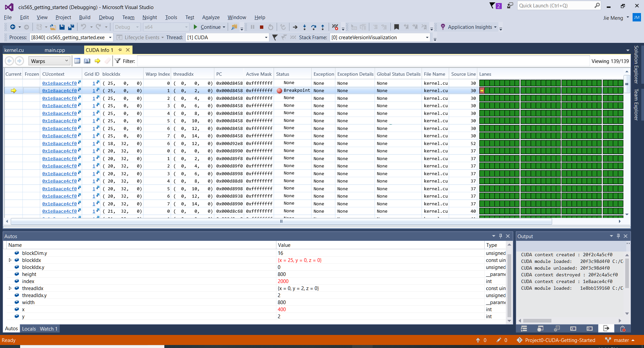Open the Debug menu
The image size is (644, 348).
click(106, 17)
